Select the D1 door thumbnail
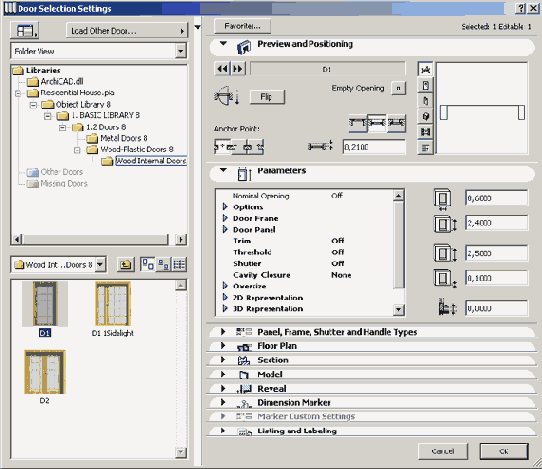The width and height of the screenshot is (542, 469). [x=45, y=304]
